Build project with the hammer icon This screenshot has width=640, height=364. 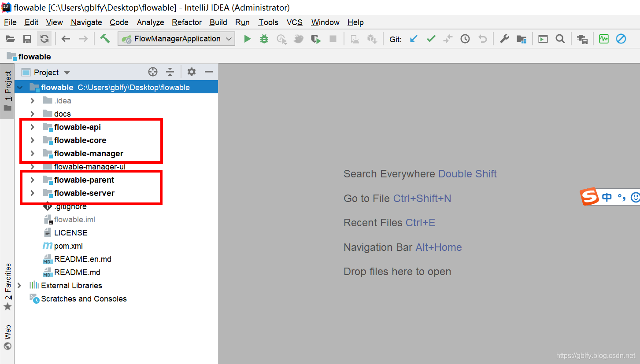pos(105,39)
